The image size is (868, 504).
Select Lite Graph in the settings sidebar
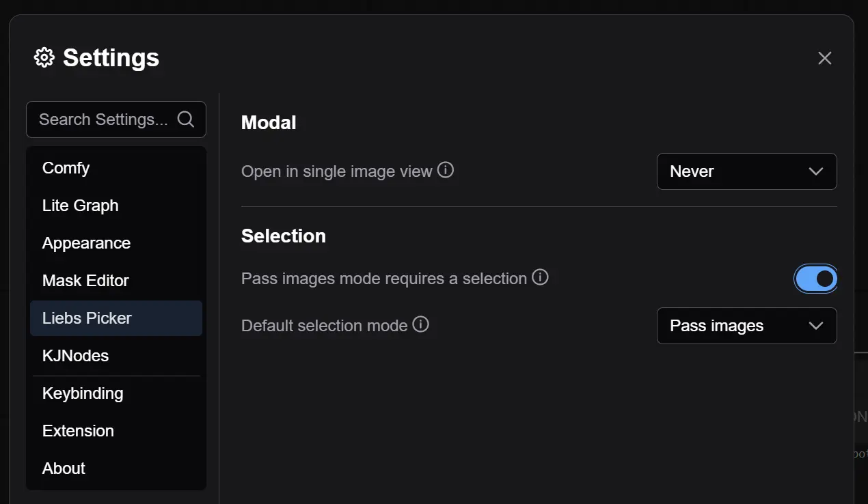81,206
